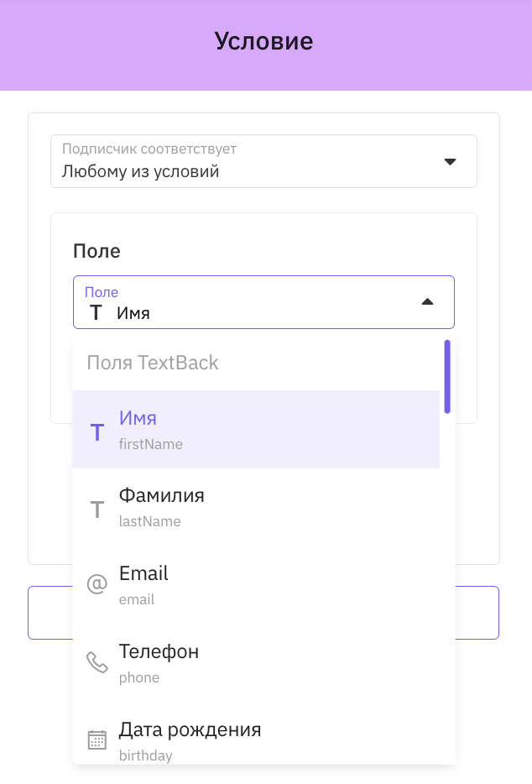This screenshot has width=532, height=784.
Task: Click the Условие title in the purple header
Action: (264, 41)
